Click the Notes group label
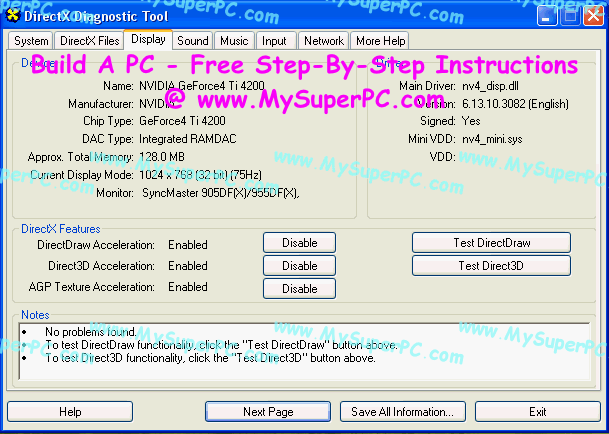 35,315
